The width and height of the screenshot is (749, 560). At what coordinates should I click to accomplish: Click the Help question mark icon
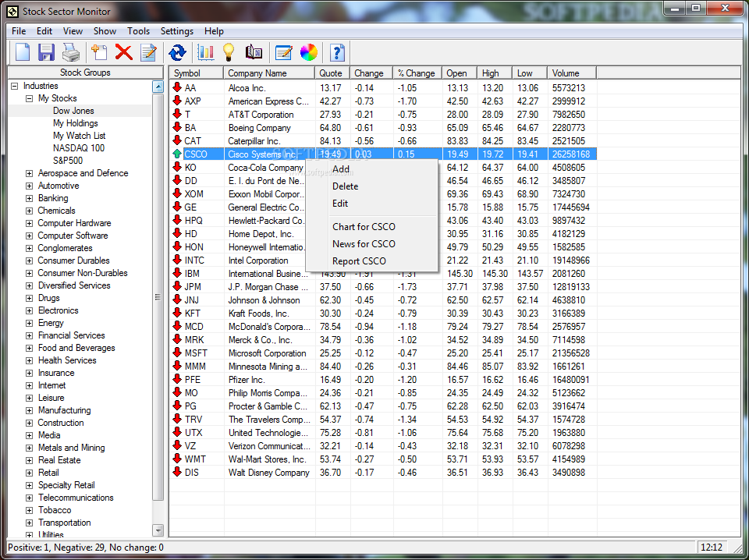pyautogui.click(x=337, y=52)
